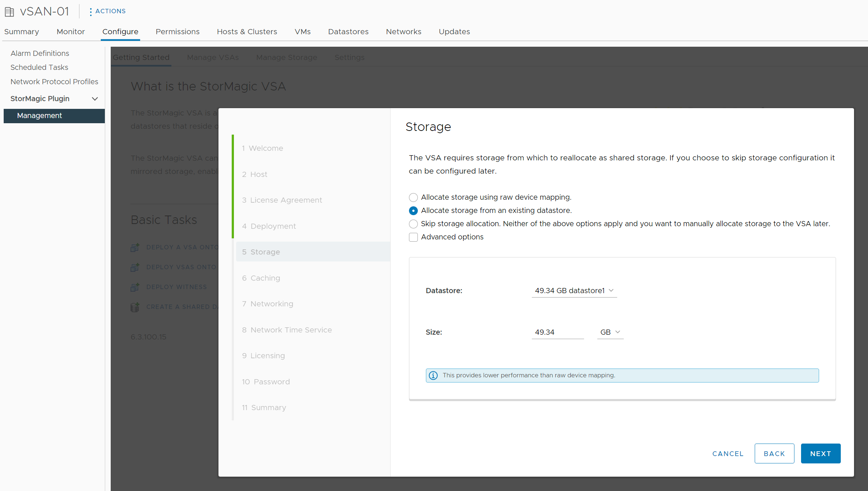Viewport: 868px width, 491px height.
Task: Open the Updates tab
Action: pyautogui.click(x=454, y=32)
